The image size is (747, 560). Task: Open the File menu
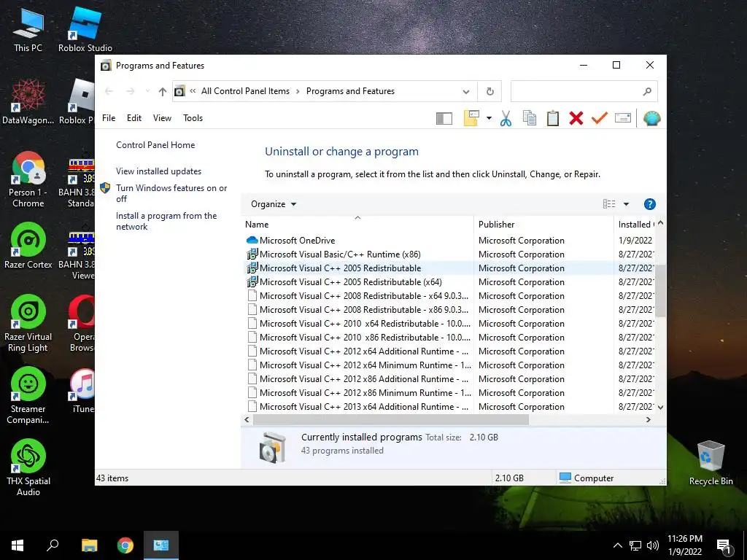pyautogui.click(x=109, y=118)
